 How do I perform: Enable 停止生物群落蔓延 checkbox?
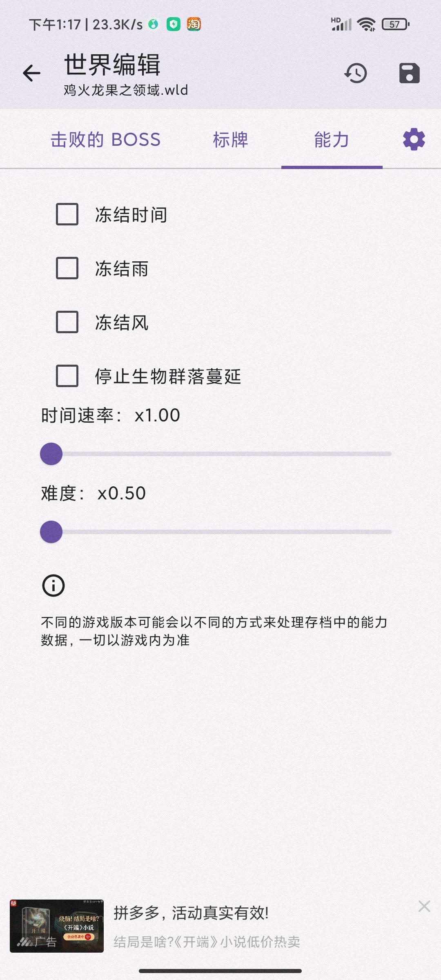click(67, 376)
